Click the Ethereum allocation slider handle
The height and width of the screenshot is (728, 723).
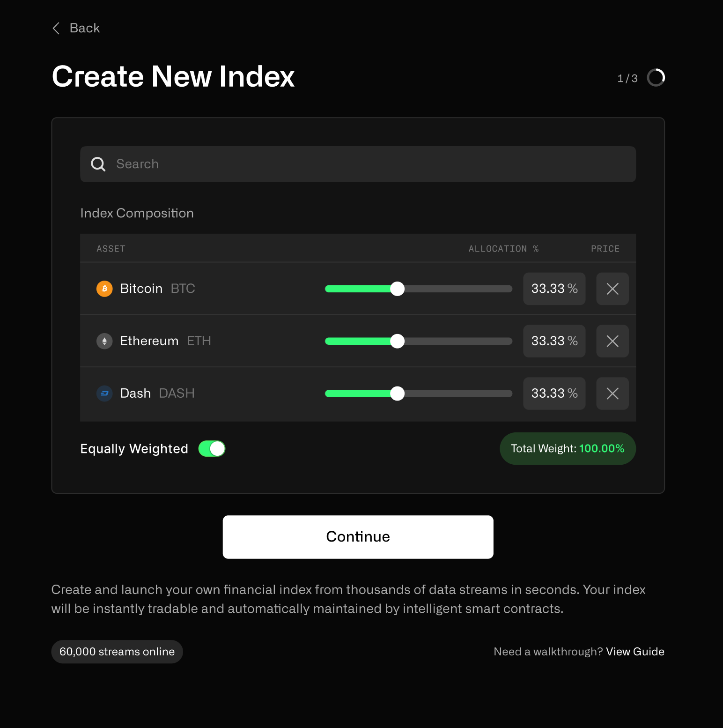pyautogui.click(x=397, y=341)
